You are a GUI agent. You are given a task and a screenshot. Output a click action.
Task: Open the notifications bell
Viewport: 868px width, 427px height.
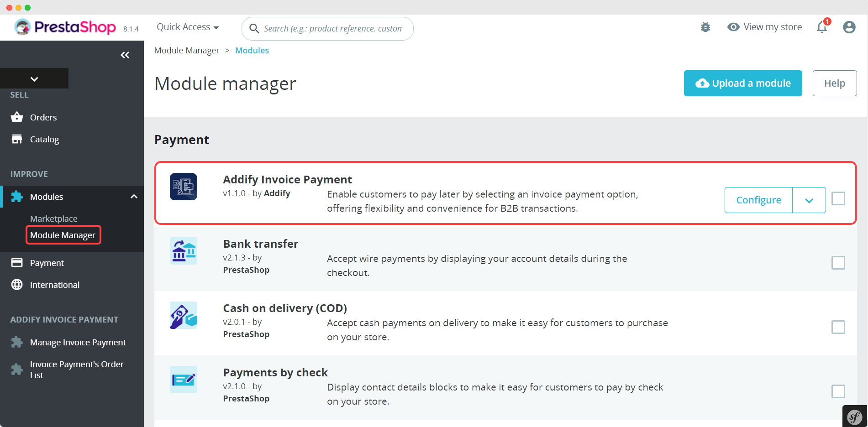coord(822,27)
